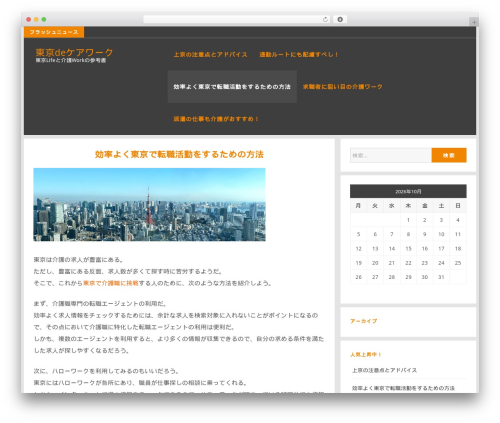Open a new tab with plus button
The width and height of the screenshot is (500, 423).
474,22
